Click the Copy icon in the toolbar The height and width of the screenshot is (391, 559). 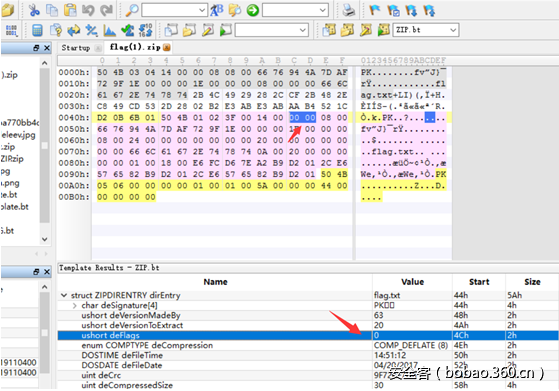[x=52, y=10]
